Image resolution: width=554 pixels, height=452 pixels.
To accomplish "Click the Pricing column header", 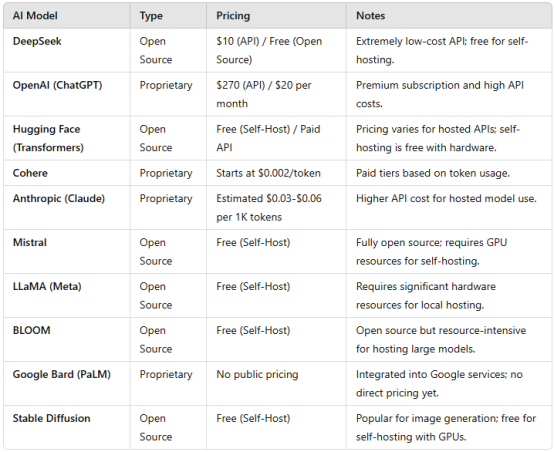I will 233,16.
